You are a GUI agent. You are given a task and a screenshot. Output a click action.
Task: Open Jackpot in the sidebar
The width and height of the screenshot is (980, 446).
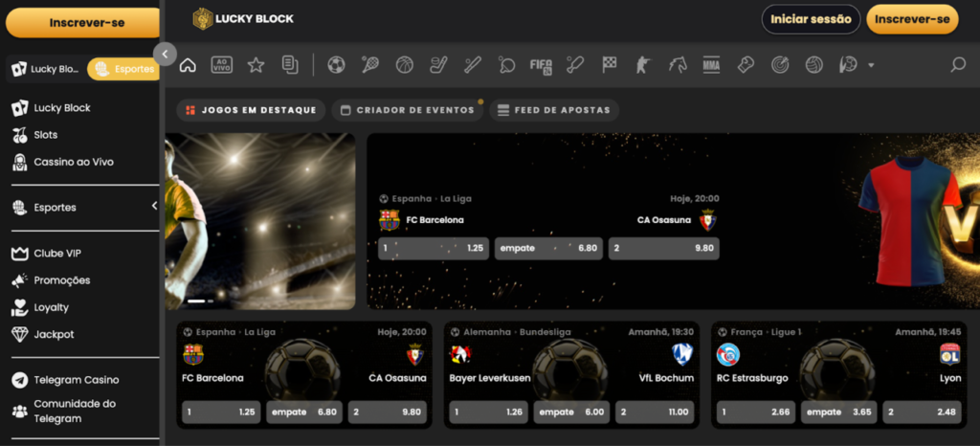(x=42, y=335)
